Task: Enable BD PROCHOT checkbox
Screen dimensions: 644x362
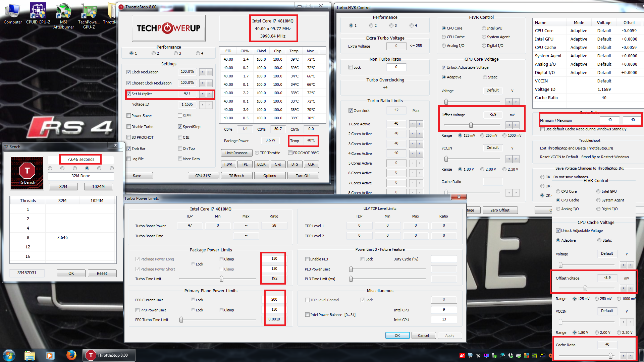Action: [x=128, y=137]
